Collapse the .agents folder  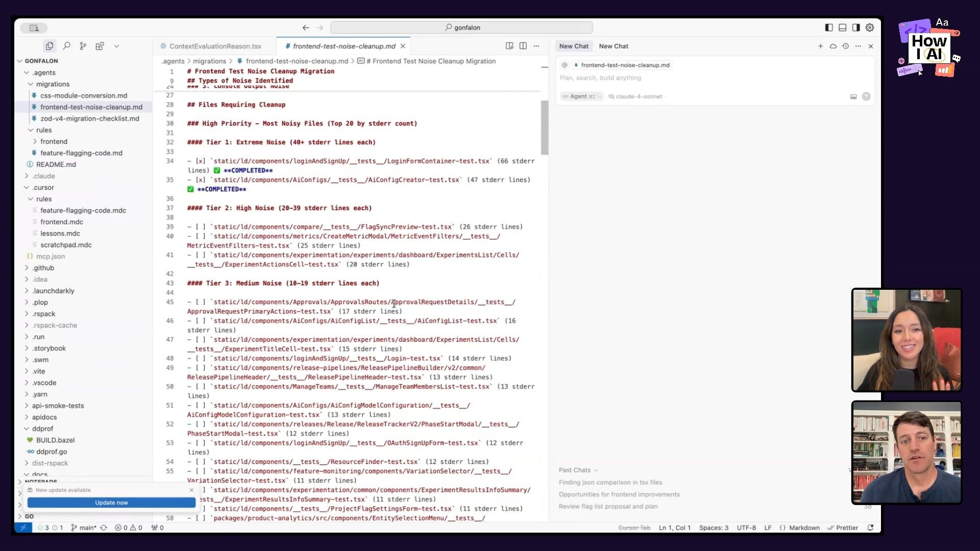27,72
